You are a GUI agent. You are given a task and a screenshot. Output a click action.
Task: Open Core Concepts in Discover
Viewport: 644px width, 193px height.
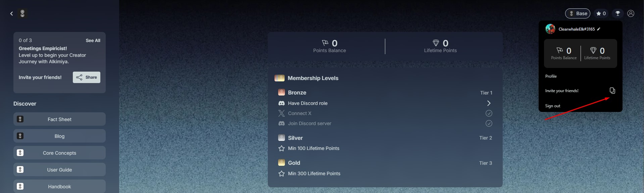(x=59, y=153)
